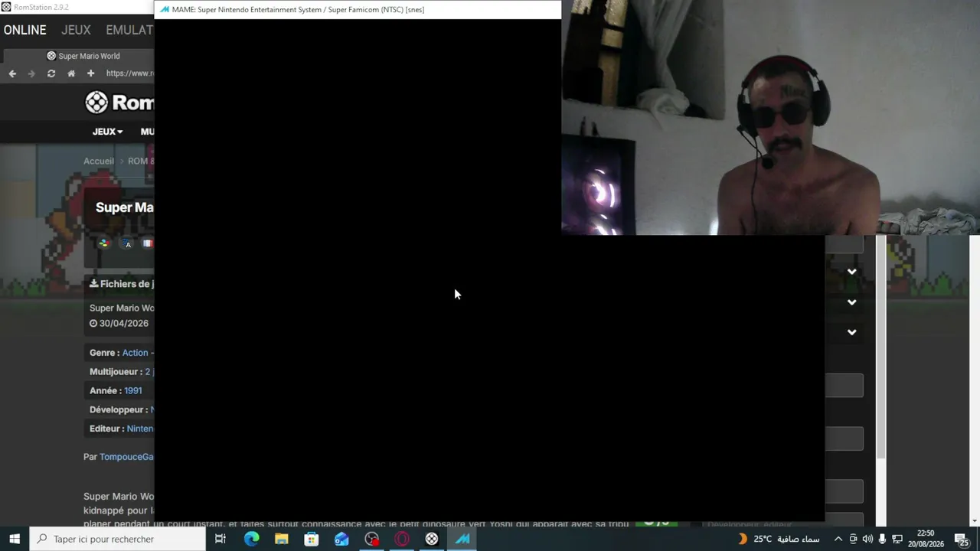The height and width of the screenshot is (551, 980).
Task: Switch to the ONLINE tab in RomStation
Action: [24, 30]
